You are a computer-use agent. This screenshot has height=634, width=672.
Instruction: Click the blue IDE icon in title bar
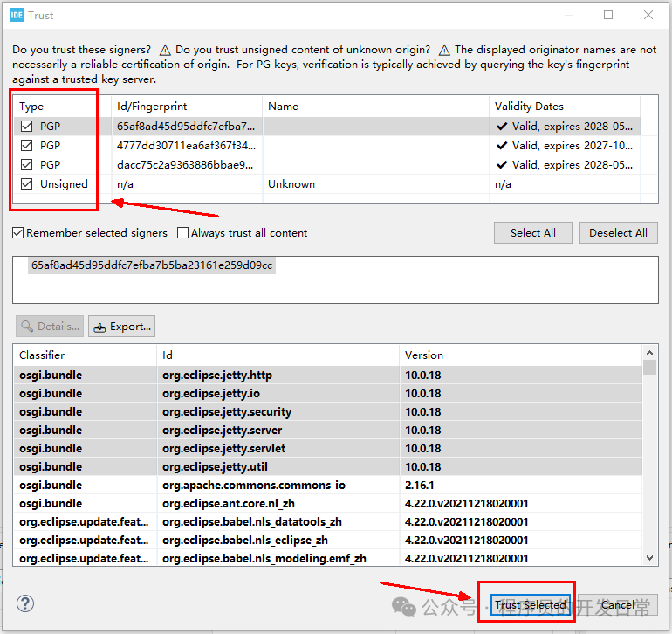click(x=17, y=15)
